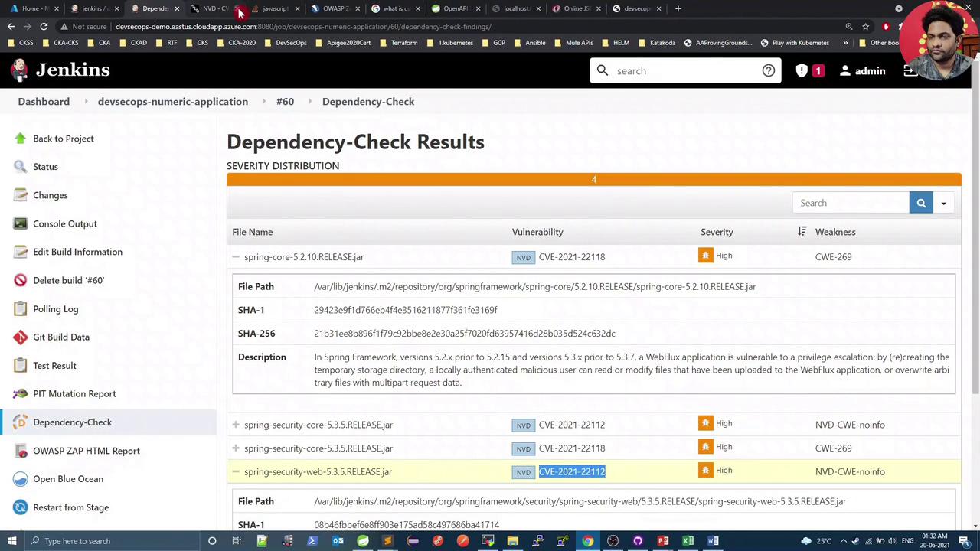The height and width of the screenshot is (551, 980).
Task: Click the Changes notepad icon
Action: coord(20,195)
